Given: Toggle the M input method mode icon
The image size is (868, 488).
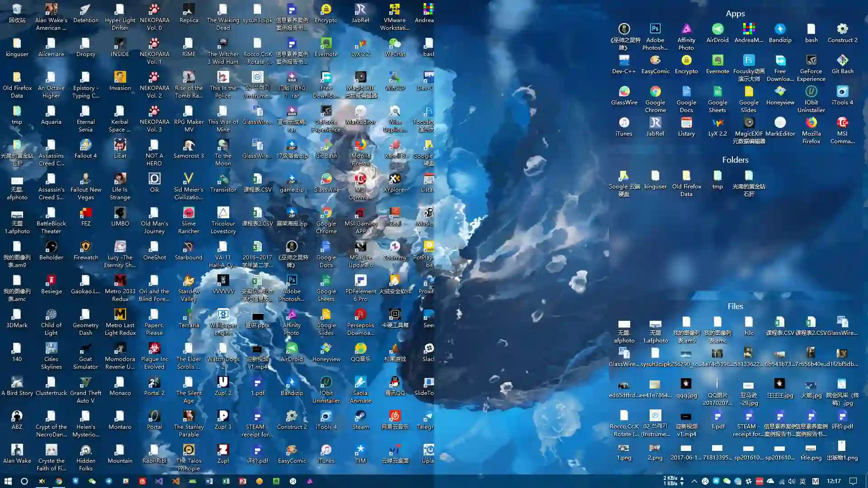Looking at the screenshot, I should pyautogui.click(x=816, y=481).
